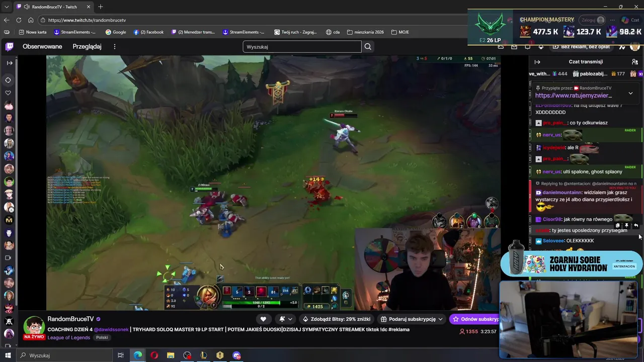The height and width of the screenshot is (362, 644).
Task: Click the Bits diamond icon in top bar
Action: [541, 47]
